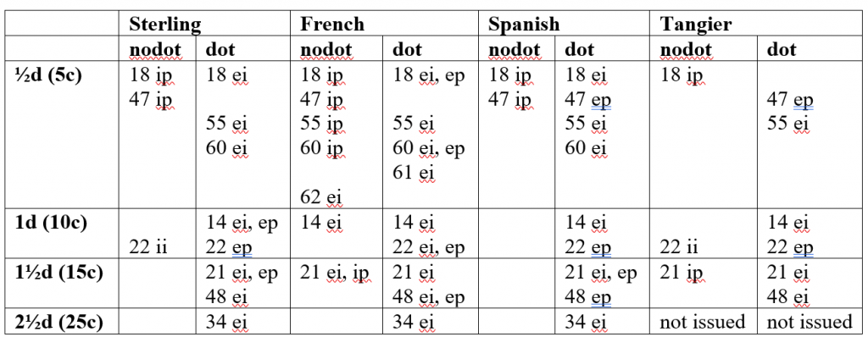The image size is (868, 337).
Task: Select the 1d (10c) row label
Action: pyautogui.click(x=51, y=224)
